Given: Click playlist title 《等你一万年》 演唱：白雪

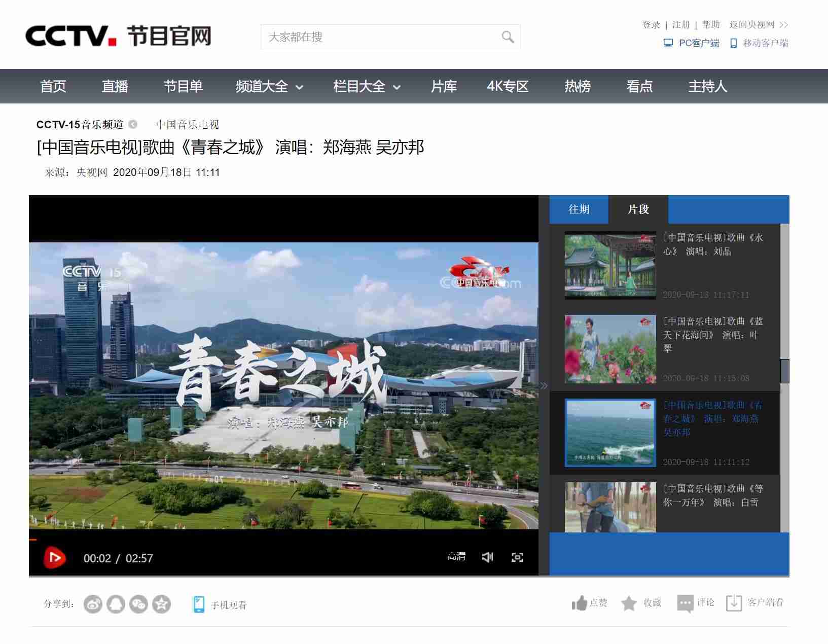Looking at the screenshot, I should pyautogui.click(x=713, y=495).
